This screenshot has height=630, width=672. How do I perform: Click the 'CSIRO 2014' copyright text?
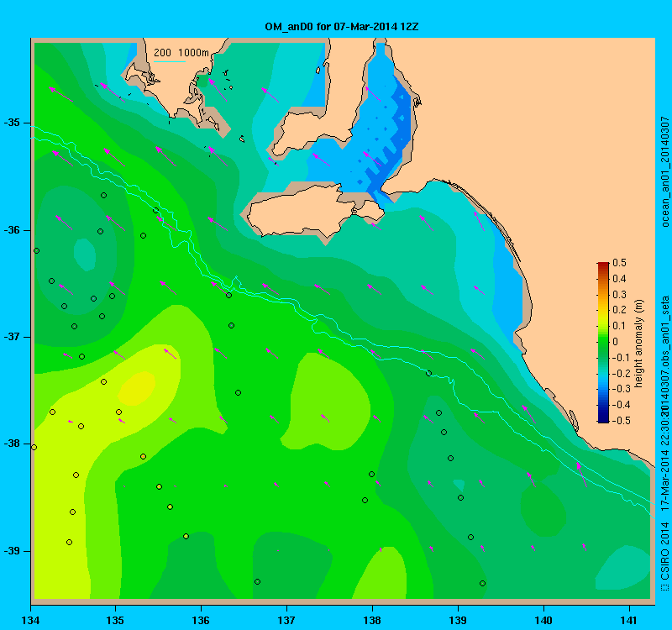[665, 552]
